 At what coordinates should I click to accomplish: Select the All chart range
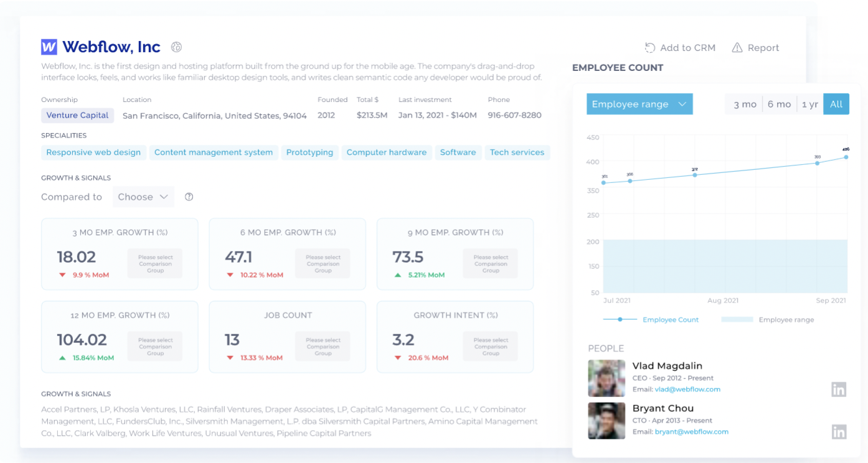[836, 104]
